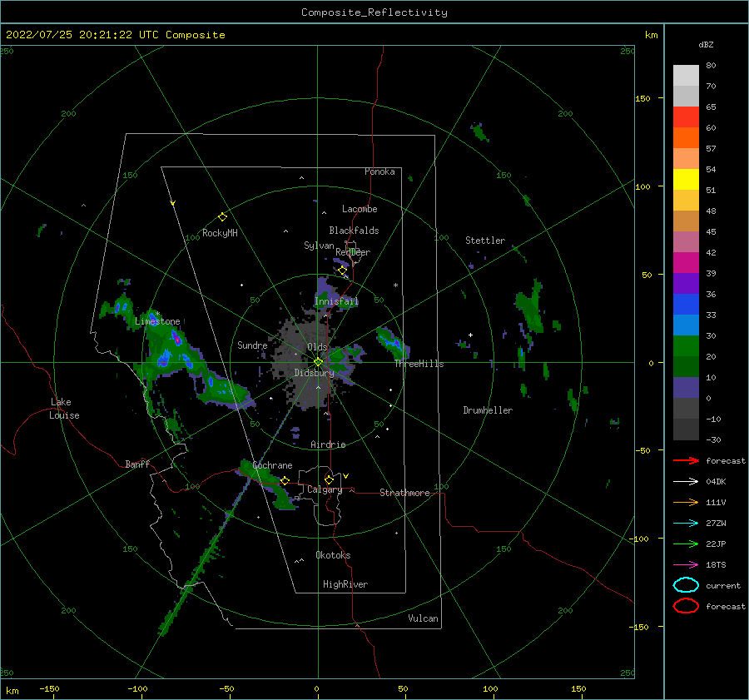Click the Blackfalds city label

click(354, 231)
